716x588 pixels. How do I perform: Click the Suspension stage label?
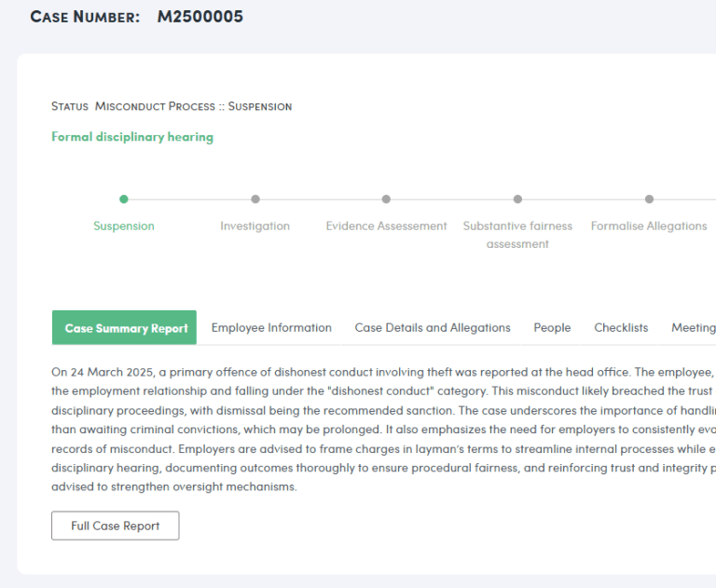click(124, 226)
